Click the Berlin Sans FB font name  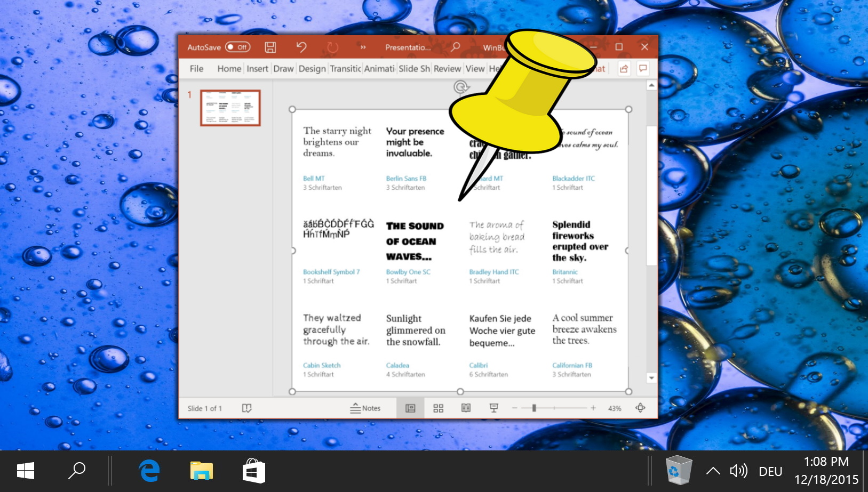tap(406, 179)
